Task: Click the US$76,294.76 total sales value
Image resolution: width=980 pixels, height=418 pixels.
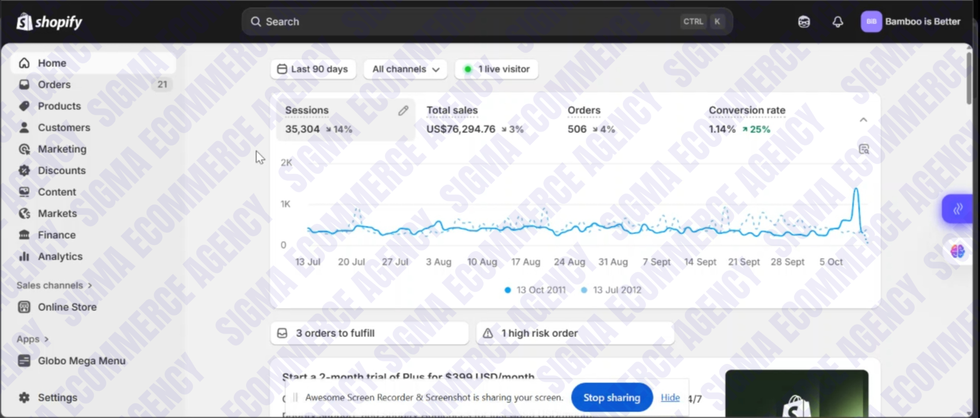Action: pos(461,130)
